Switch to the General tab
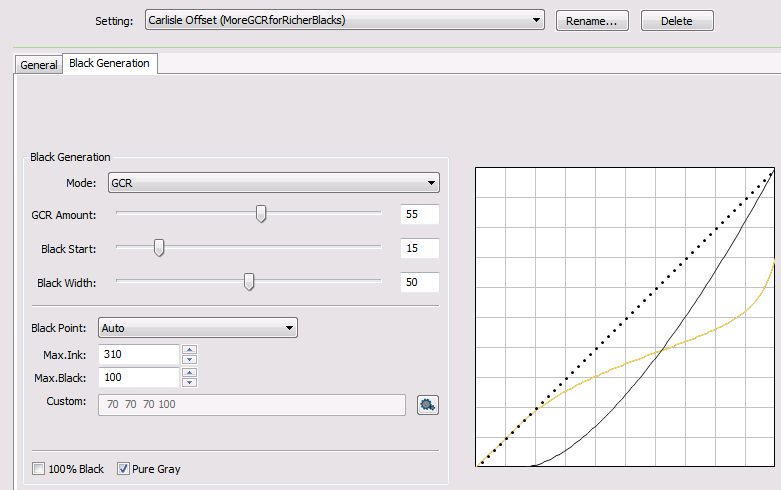The height and width of the screenshot is (490, 781). (39, 65)
